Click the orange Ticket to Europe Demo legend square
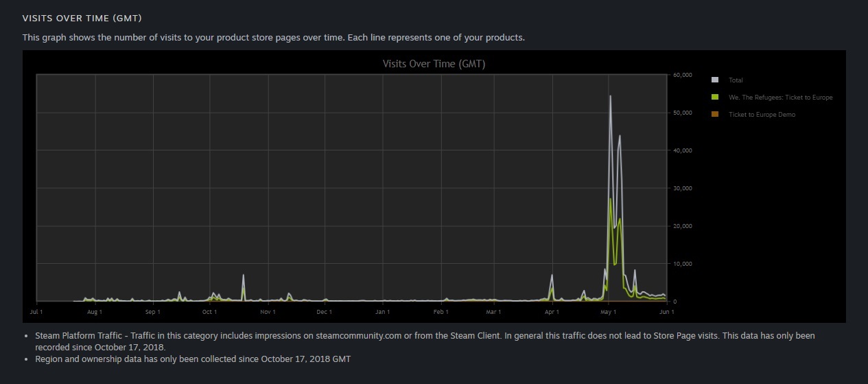Screen dimensions: 868x384 [x=715, y=115]
